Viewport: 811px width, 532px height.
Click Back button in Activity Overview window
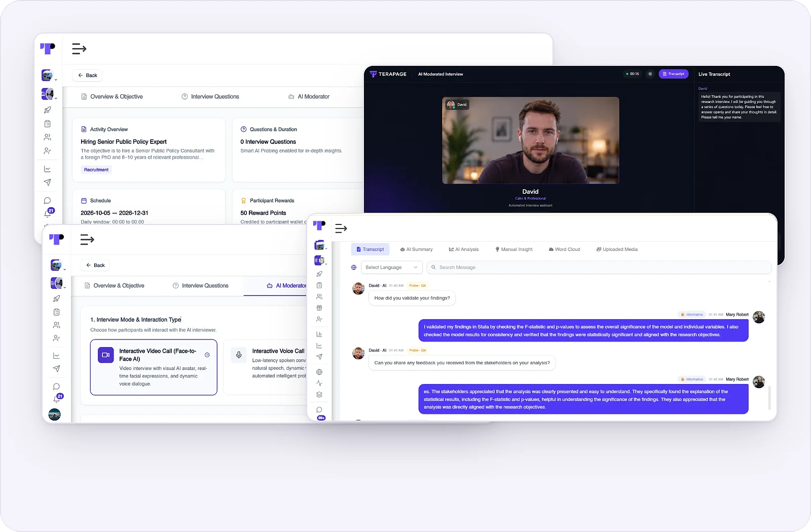tap(87, 75)
